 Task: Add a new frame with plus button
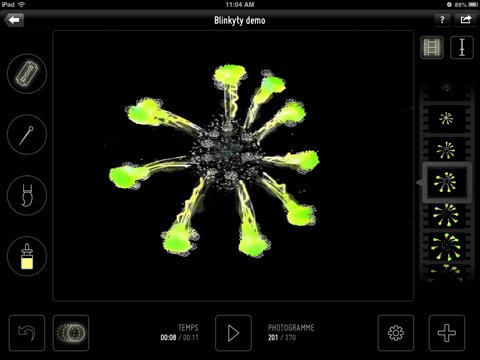click(447, 333)
